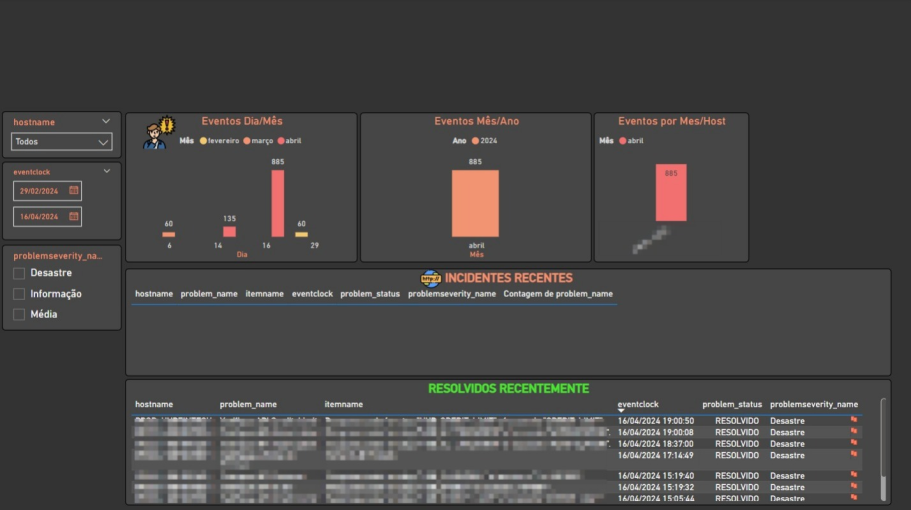Open calendar picker for start date 29/02/2024

(x=74, y=191)
